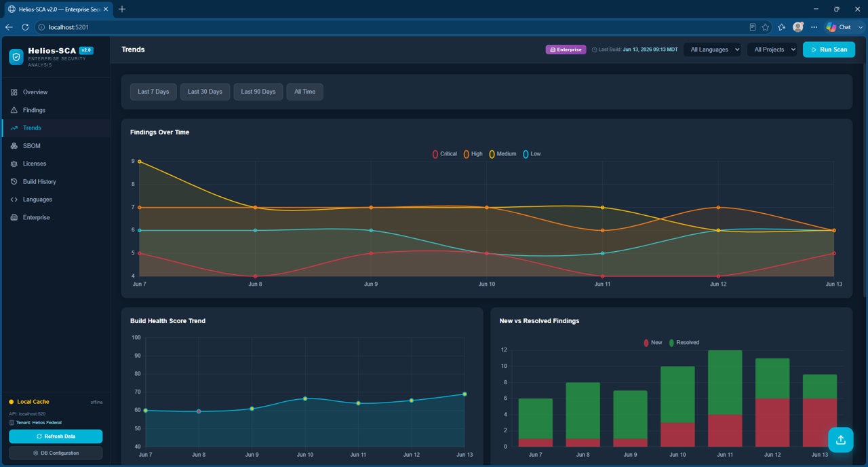Click the Medium data point at Jun 7
This screenshot has width=868, height=467.
click(140, 162)
